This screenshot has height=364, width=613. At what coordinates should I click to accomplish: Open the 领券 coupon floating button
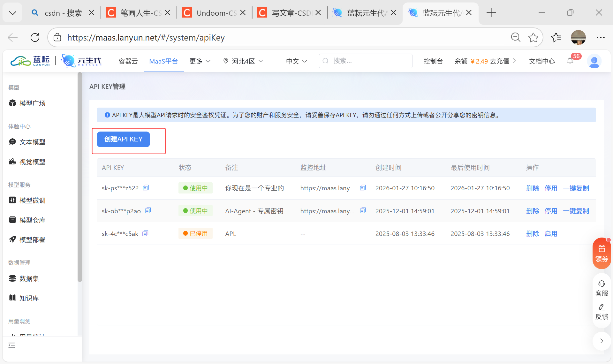coord(602,253)
